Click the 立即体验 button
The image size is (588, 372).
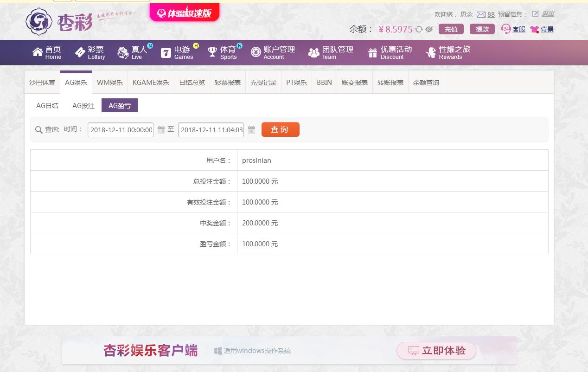pos(436,351)
